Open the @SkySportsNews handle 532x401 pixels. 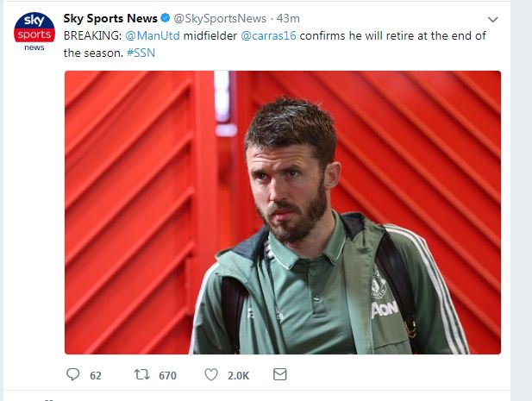pyautogui.click(x=220, y=18)
